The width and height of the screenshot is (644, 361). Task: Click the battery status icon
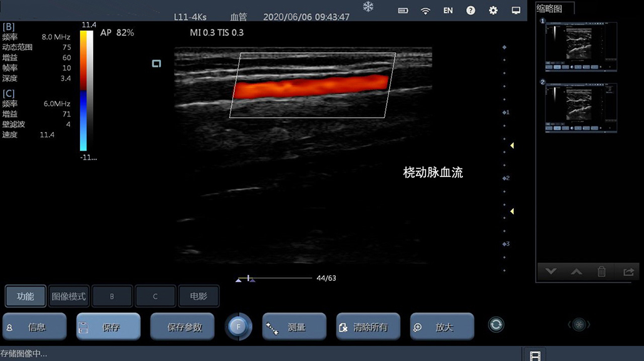point(403,11)
